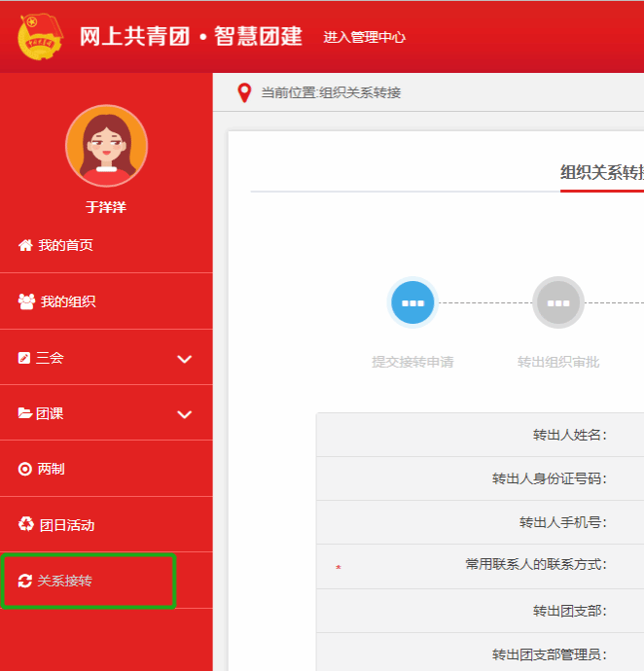Expand the 团课 menu chevron
The width and height of the screenshot is (644, 671).
tap(185, 414)
